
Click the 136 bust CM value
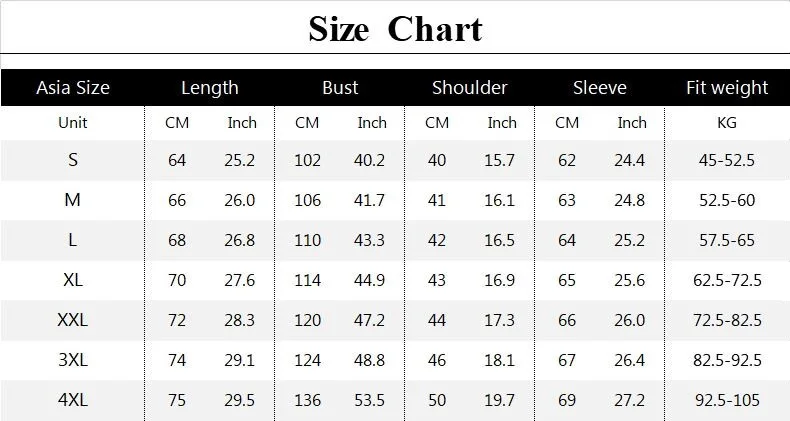(307, 400)
